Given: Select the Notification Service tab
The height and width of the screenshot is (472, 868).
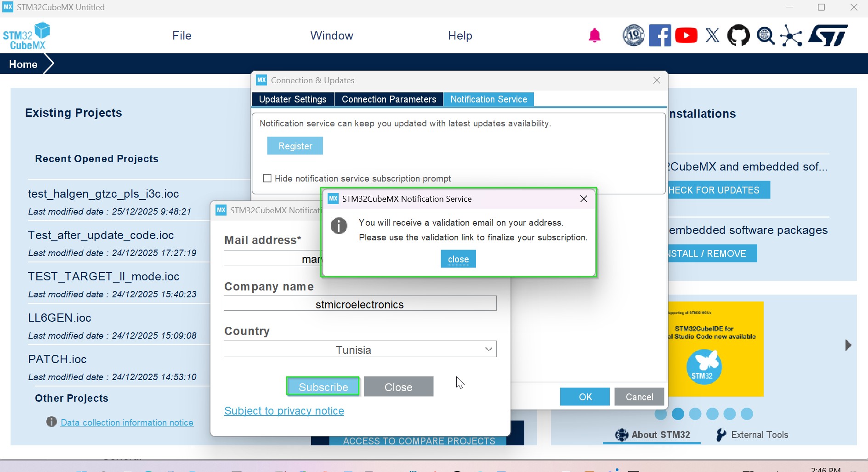Looking at the screenshot, I should [x=488, y=99].
